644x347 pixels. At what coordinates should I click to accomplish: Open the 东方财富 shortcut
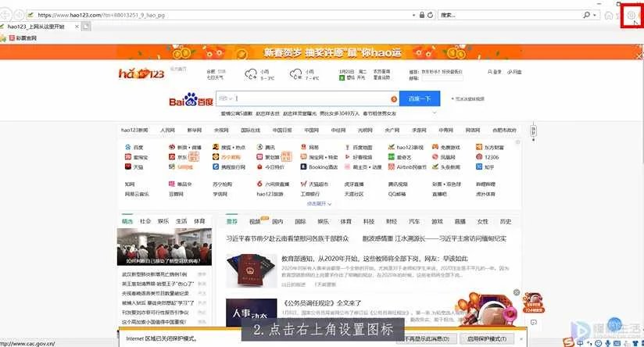489,147
